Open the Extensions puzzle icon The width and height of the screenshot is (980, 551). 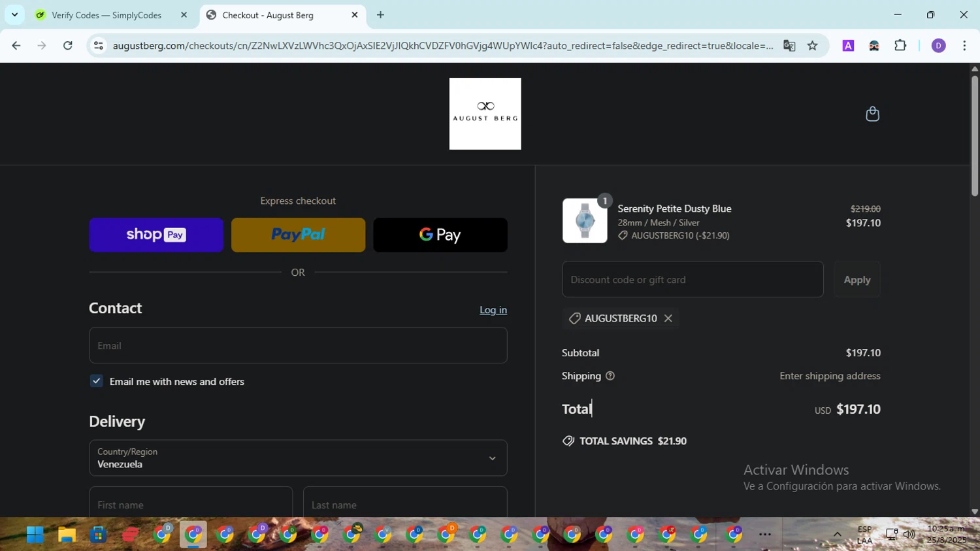point(900,46)
